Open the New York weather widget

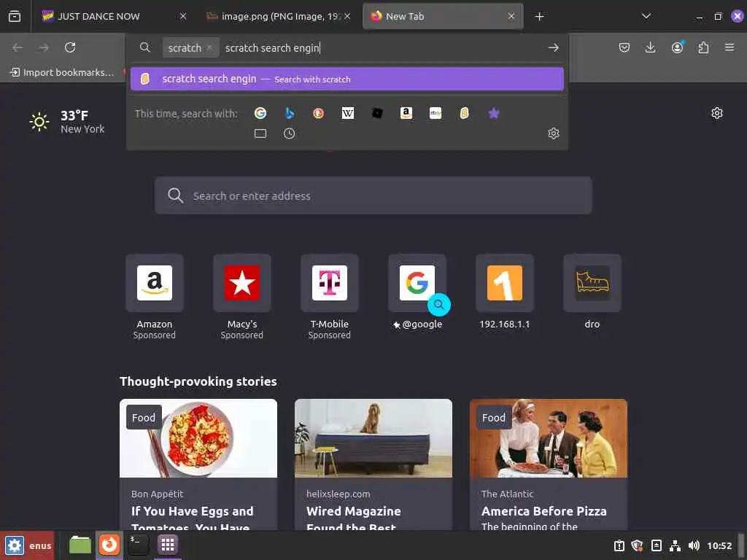pyautogui.click(x=66, y=122)
